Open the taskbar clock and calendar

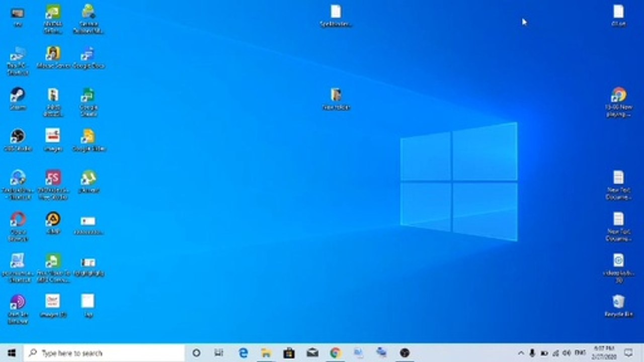coord(604,353)
